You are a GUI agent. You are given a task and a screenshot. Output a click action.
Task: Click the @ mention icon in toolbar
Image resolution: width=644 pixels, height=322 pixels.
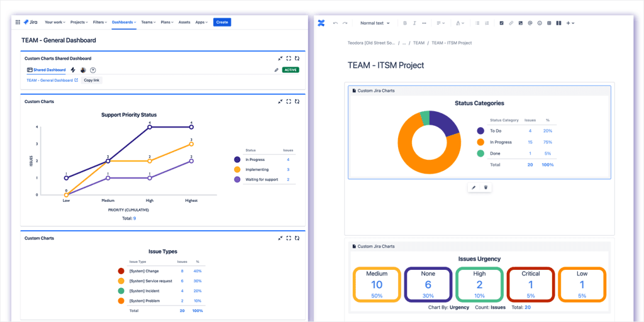pyautogui.click(x=530, y=23)
